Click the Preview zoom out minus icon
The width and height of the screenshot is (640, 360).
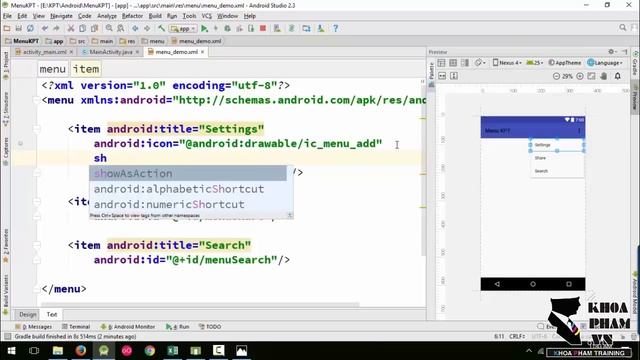click(556, 76)
